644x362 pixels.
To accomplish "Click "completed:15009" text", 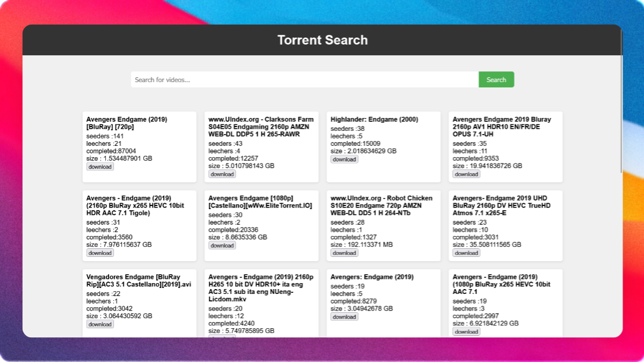I will tap(355, 144).
